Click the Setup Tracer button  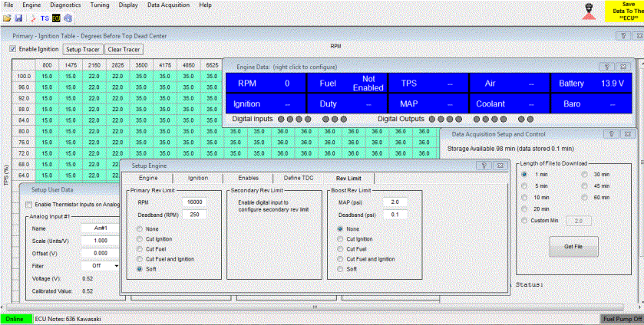coord(83,49)
